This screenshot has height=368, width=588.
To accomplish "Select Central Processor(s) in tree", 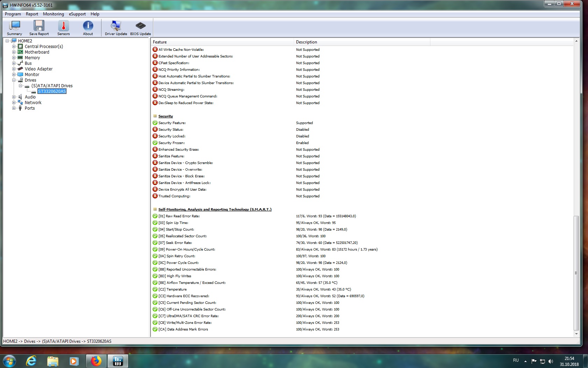I will click(x=44, y=46).
